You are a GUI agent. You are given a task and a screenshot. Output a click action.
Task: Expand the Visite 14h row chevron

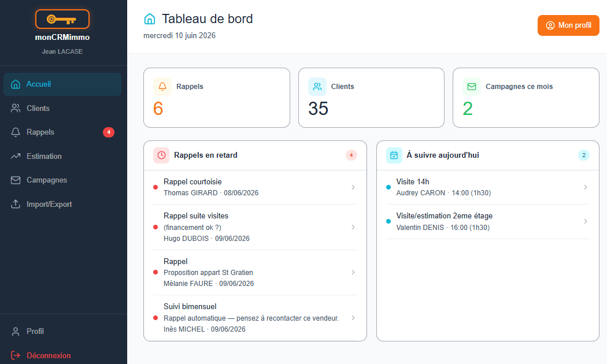click(x=585, y=187)
